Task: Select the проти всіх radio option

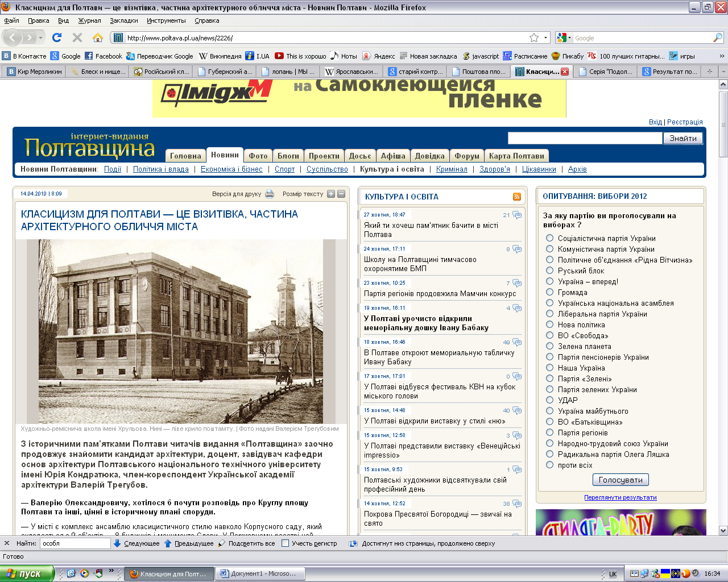Action: (x=549, y=465)
